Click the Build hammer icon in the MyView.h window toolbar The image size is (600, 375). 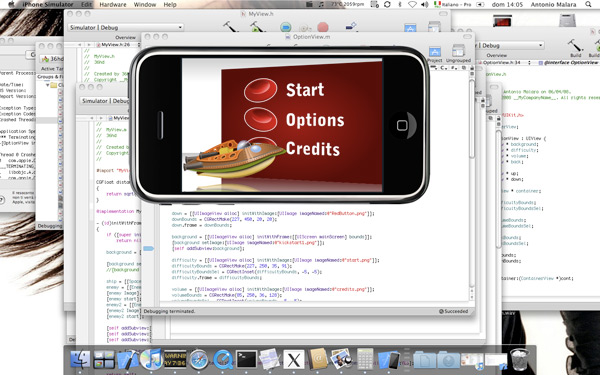231,27
